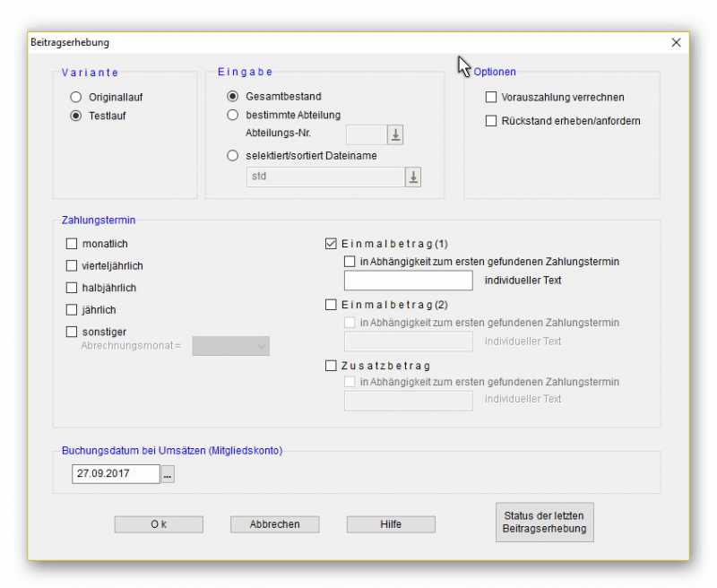The height and width of the screenshot is (588, 717).
Task: Tick the Zusatzbetrag checkbox
Action: pyautogui.click(x=332, y=366)
